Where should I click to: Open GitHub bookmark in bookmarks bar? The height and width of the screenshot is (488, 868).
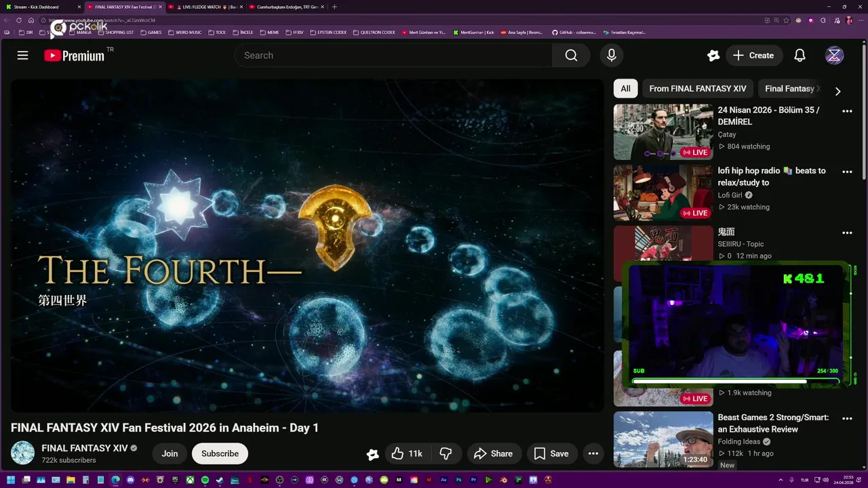pos(574,33)
